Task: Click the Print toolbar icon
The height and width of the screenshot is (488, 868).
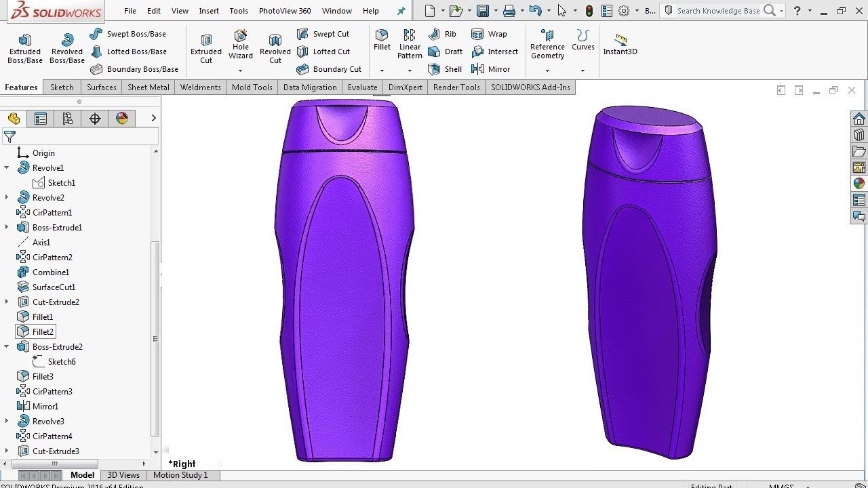Action: coord(509,11)
